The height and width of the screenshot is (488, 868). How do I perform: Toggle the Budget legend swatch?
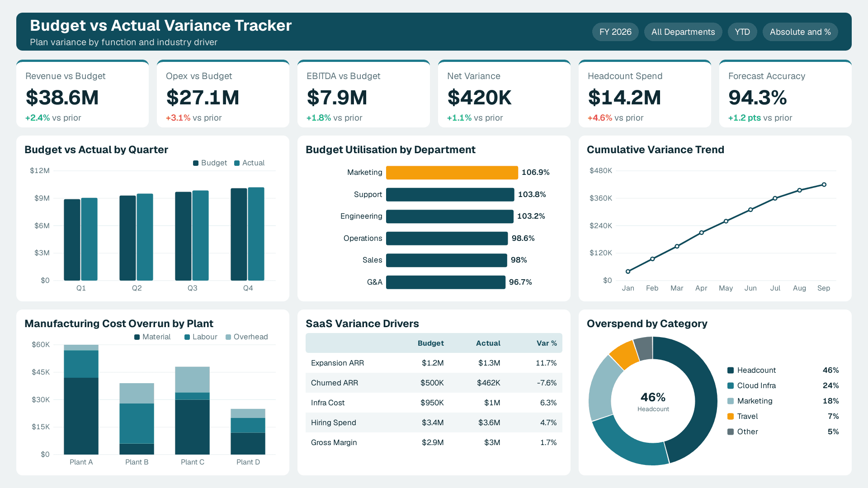coord(196,163)
